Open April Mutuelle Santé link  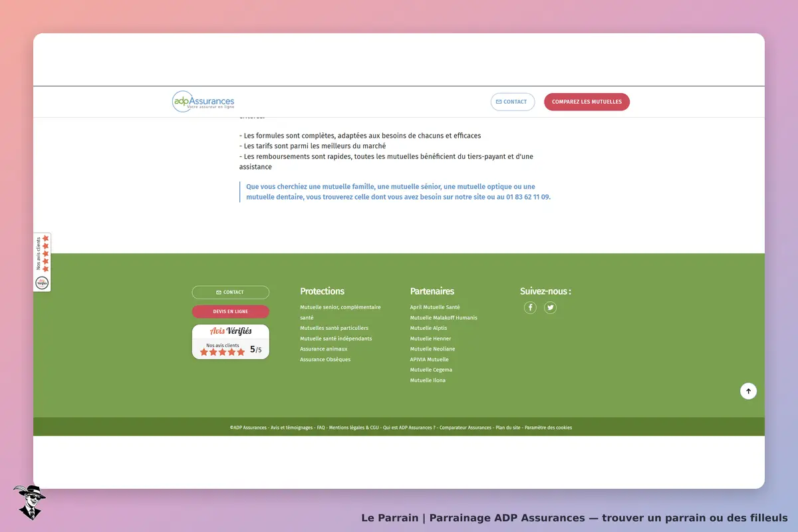click(435, 307)
